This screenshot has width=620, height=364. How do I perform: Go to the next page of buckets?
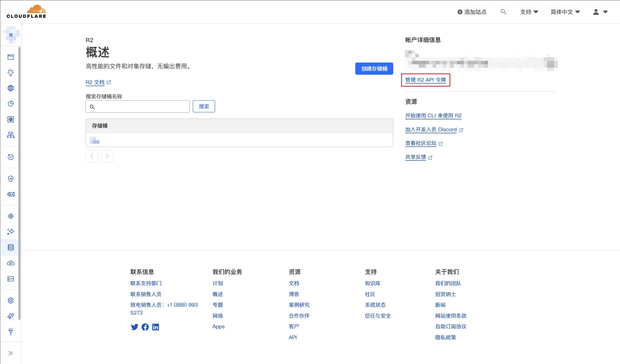coord(107,156)
